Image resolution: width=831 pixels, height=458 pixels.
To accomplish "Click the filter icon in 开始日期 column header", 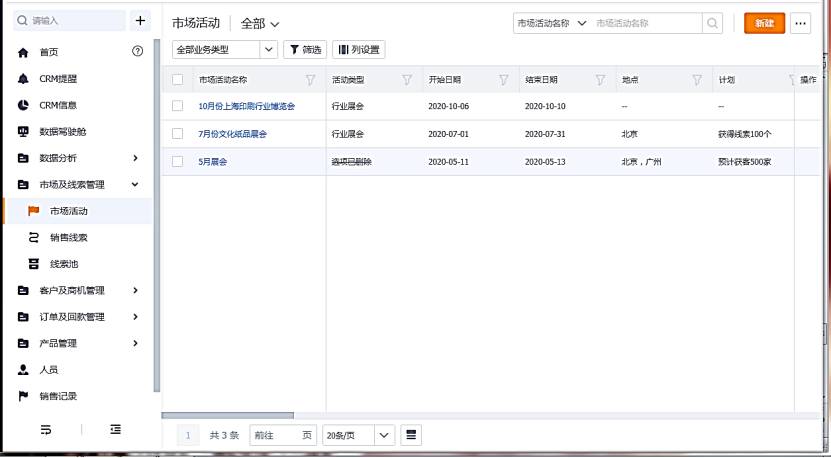I will [x=503, y=80].
